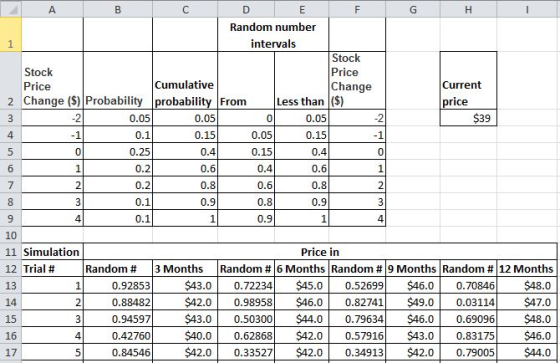Viewport: 560px width, 363px height.
Task: Click 'Random #' header in column B
Action: pos(118,269)
